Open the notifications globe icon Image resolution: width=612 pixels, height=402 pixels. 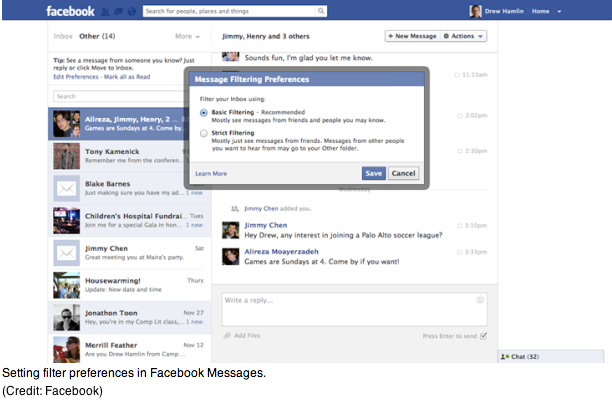point(132,11)
